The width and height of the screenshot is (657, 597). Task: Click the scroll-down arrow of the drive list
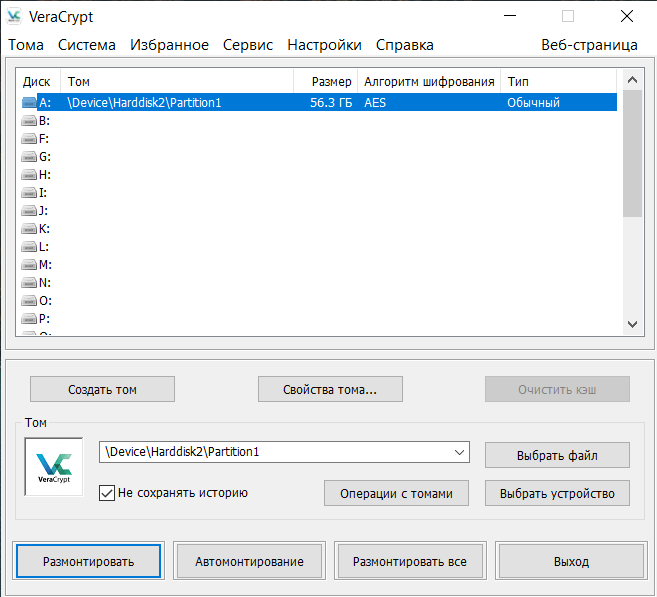tap(632, 324)
